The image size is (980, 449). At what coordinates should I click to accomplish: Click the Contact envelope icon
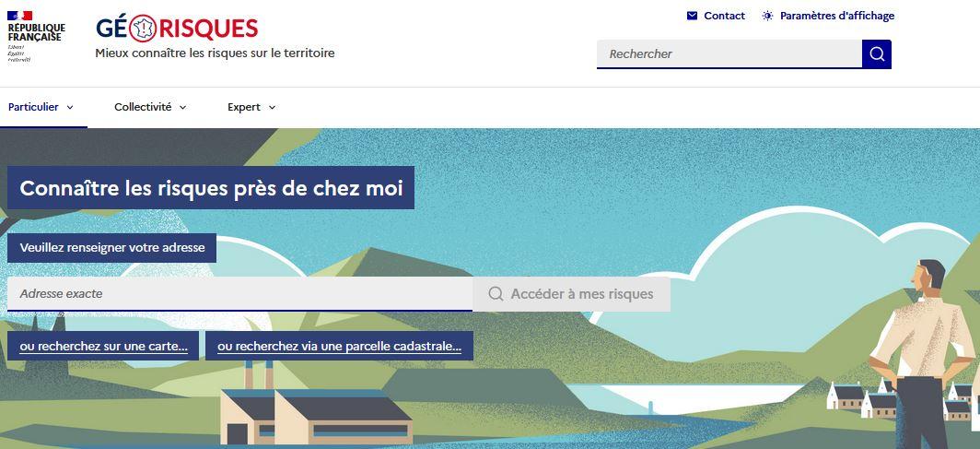692,16
